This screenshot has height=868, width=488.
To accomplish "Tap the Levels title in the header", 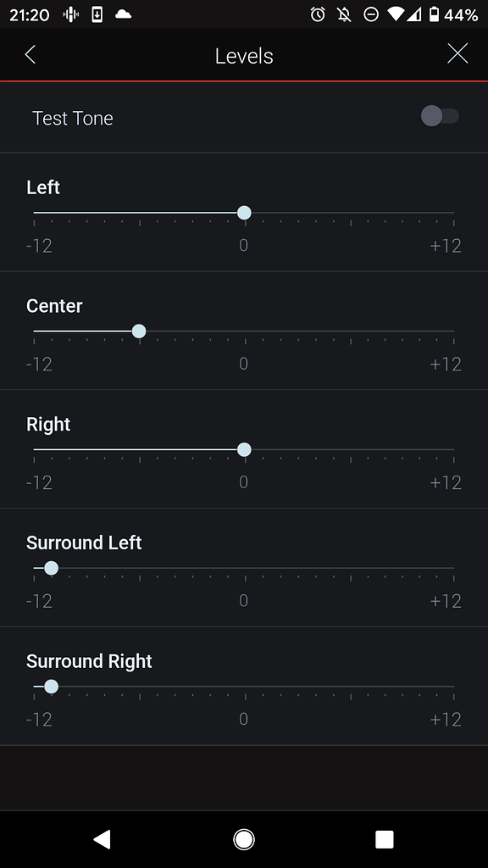I will [x=244, y=55].
